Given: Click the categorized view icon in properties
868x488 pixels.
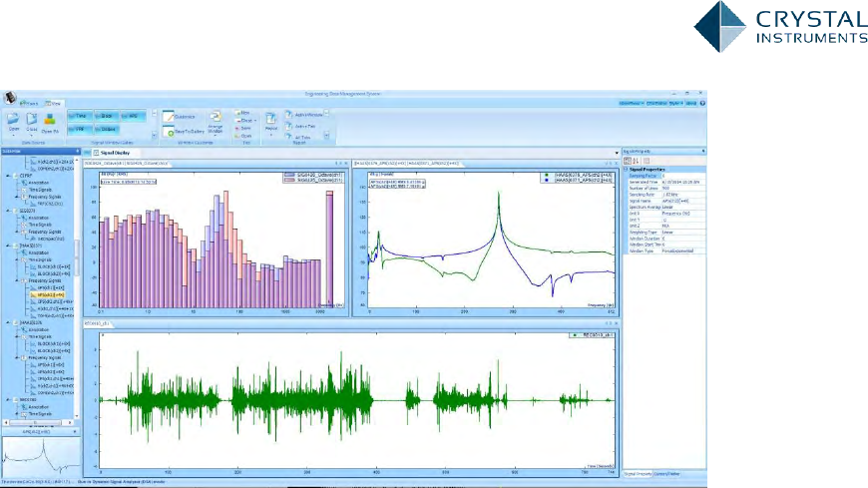Looking at the screenshot, I should [628, 161].
